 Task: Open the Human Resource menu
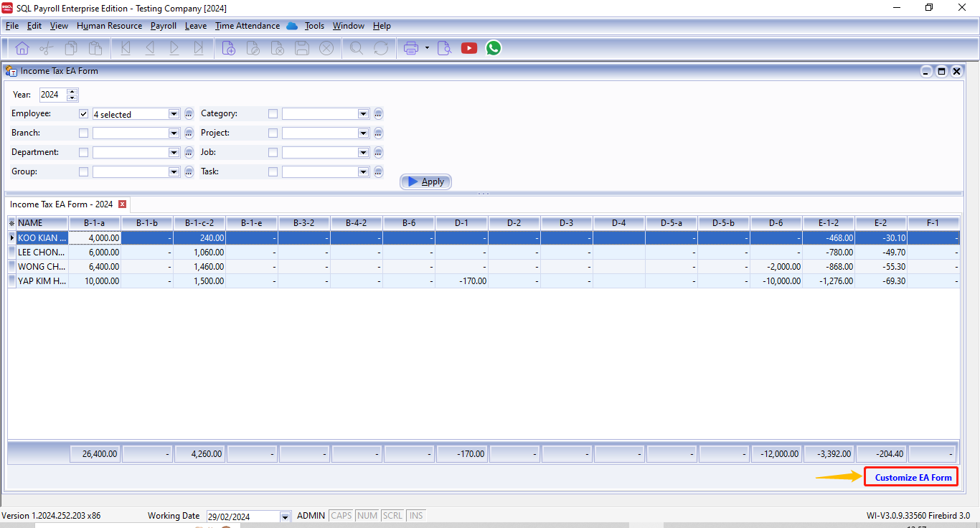tap(109, 26)
